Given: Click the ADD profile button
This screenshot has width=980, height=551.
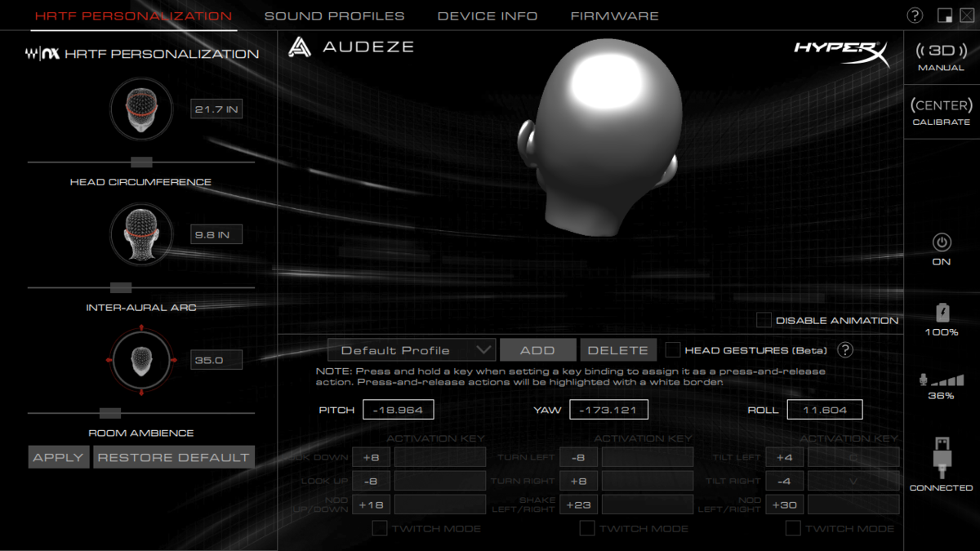Looking at the screenshot, I should (x=537, y=350).
